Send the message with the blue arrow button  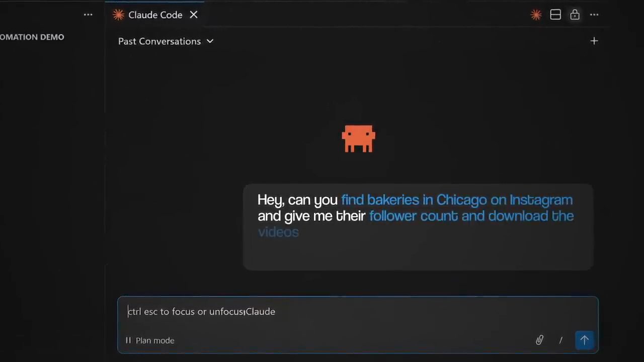click(x=584, y=340)
